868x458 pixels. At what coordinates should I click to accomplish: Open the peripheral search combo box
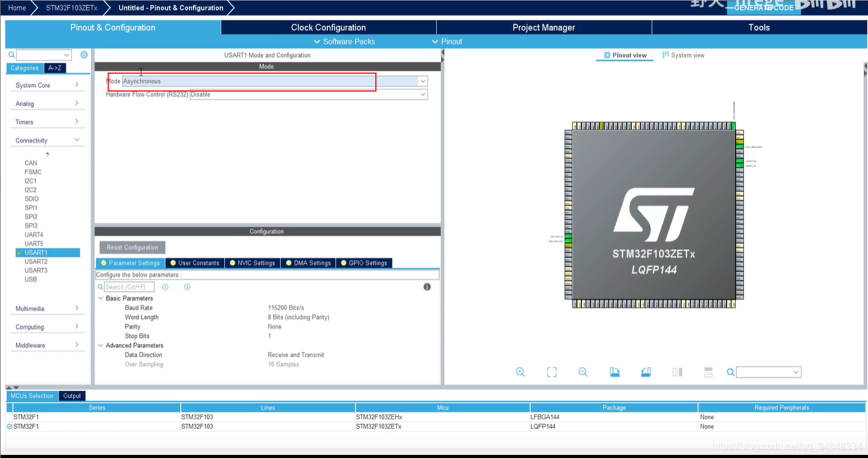[x=44, y=55]
